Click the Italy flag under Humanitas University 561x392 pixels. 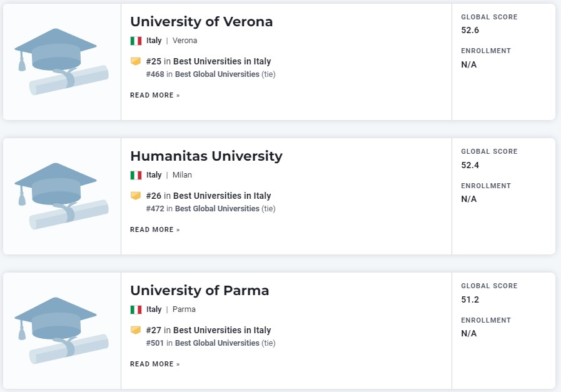coord(136,175)
